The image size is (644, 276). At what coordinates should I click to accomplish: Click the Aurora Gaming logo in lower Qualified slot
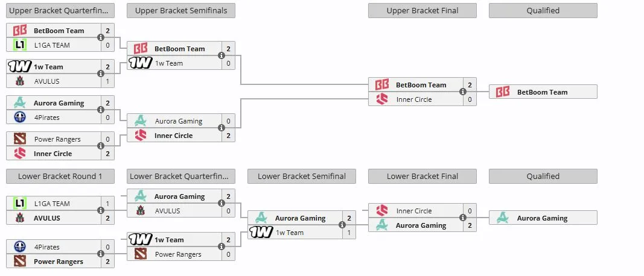click(502, 218)
